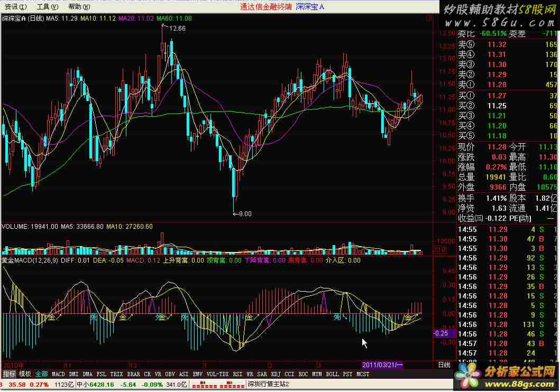Switch to MTM indicator
The height and width of the screenshot is (392, 560).
pos(317,374)
